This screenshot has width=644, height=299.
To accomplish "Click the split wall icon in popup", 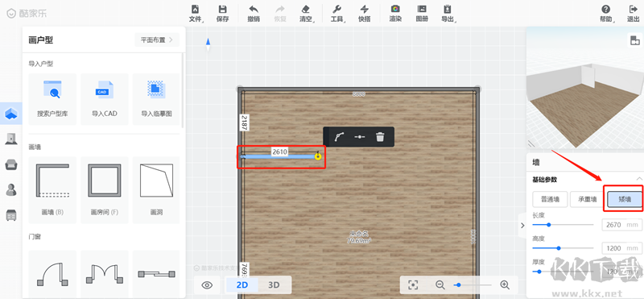I will click(x=360, y=137).
